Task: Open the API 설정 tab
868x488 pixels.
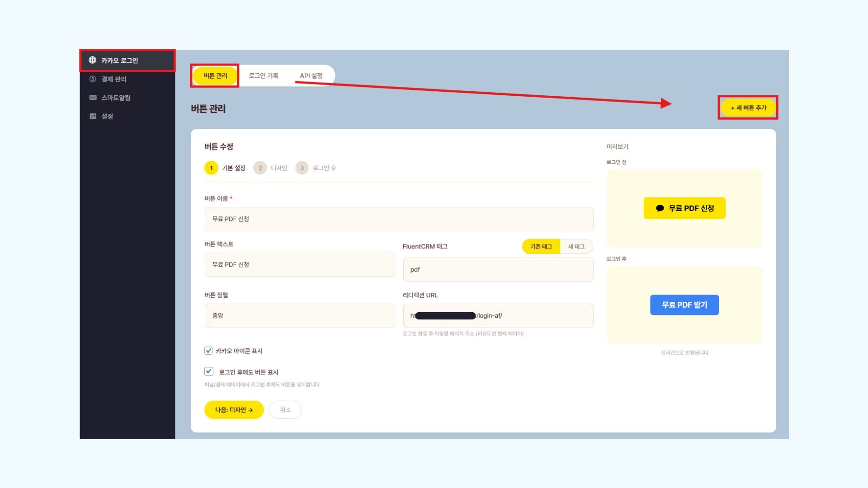Action: [x=311, y=75]
